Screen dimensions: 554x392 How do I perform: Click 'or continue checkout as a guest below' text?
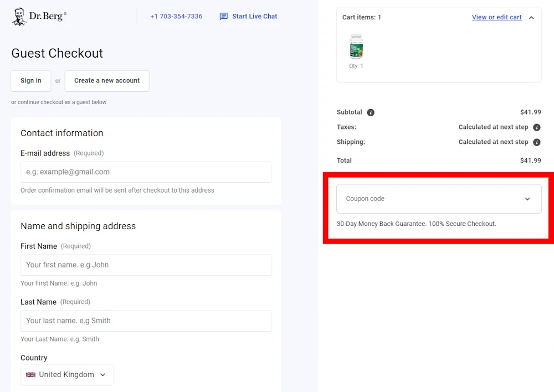(x=59, y=102)
